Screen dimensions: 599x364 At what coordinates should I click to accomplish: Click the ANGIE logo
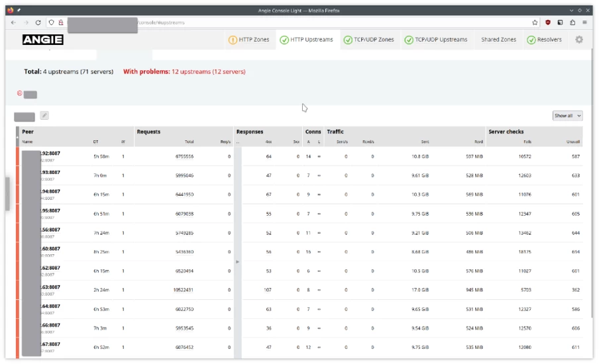(42, 40)
